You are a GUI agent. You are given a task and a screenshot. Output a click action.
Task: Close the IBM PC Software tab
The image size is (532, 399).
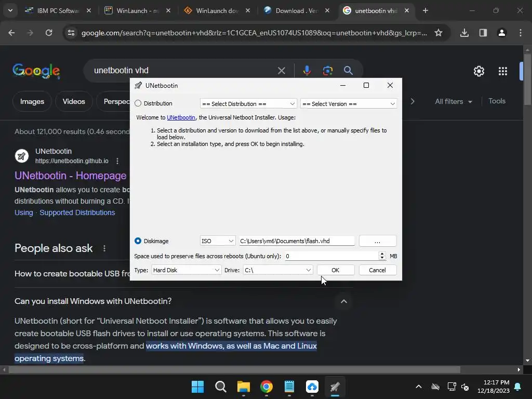[x=89, y=11]
